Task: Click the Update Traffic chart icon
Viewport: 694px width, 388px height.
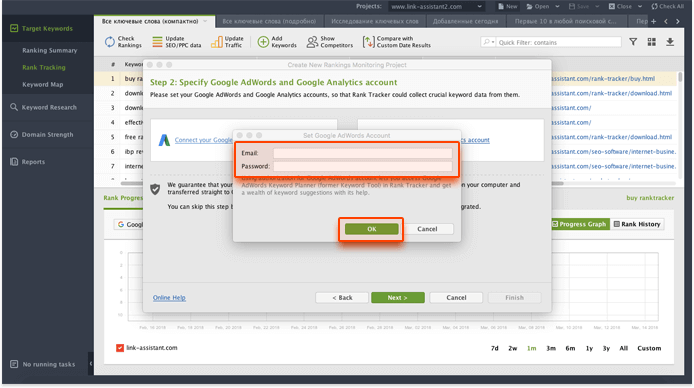Action: tap(216, 42)
